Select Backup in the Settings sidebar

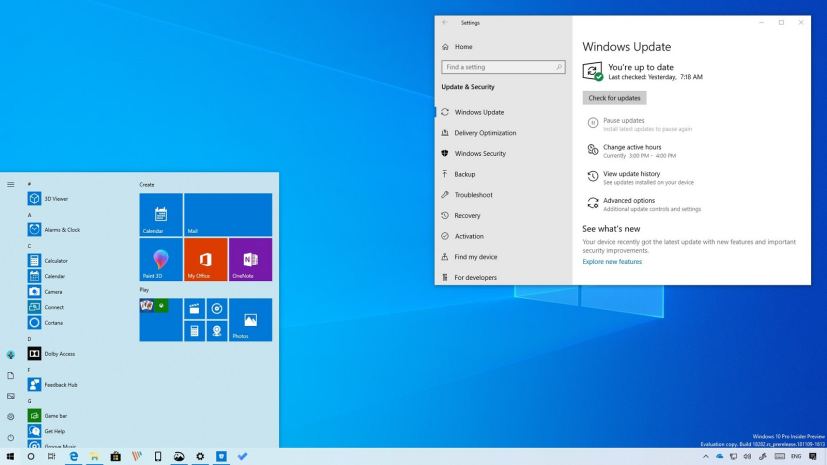pyautogui.click(x=503, y=174)
